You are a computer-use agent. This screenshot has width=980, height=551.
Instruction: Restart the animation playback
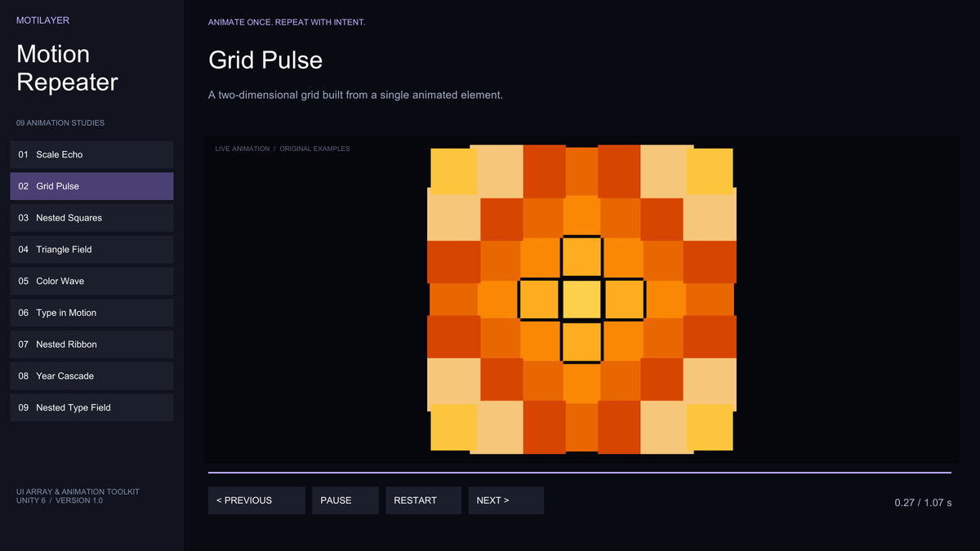click(x=424, y=500)
